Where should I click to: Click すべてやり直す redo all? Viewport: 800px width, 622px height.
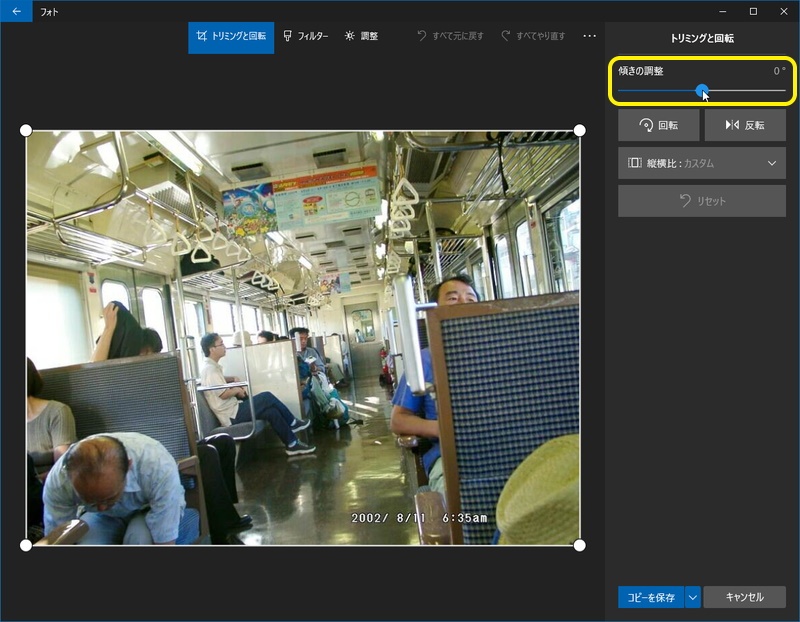[x=533, y=37]
